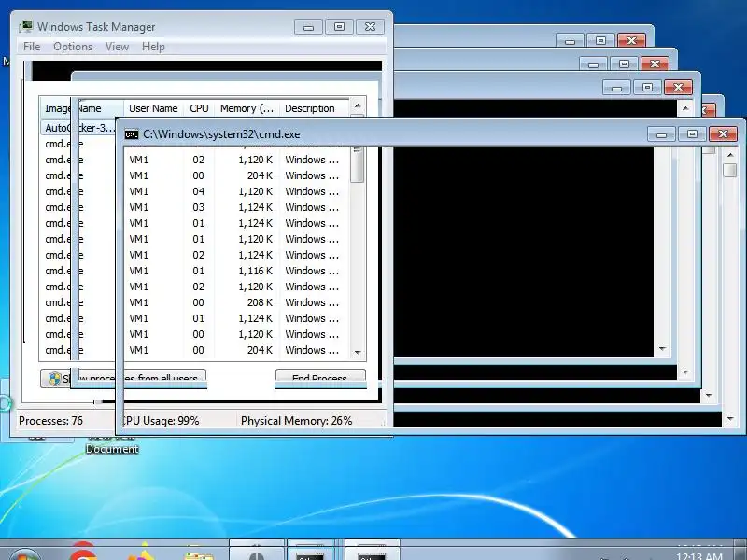Click the C:\Windows\system32\cmd.exe title text
The height and width of the screenshot is (560, 747).
tap(221, 134)
